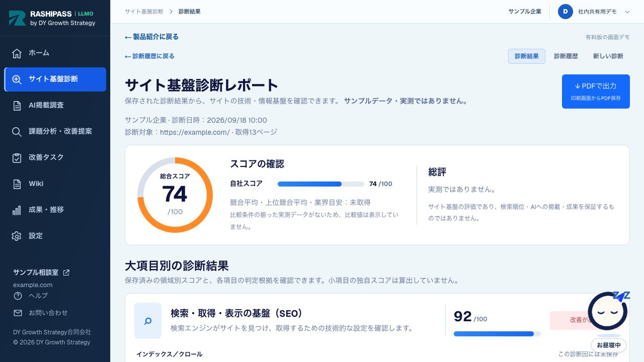644x362 pixels.
Task: Open 設定 in the sidebar
Action: (x=55, y=236)
